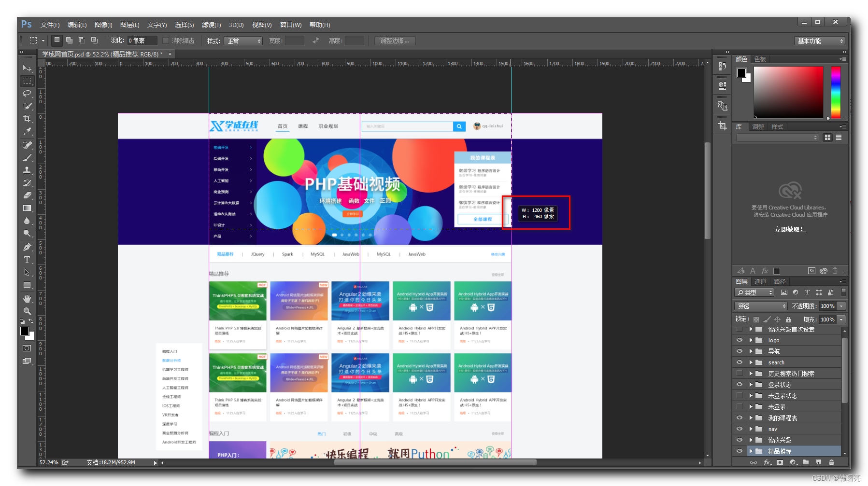Select the Quick Selection tool

tap(27, 106)
